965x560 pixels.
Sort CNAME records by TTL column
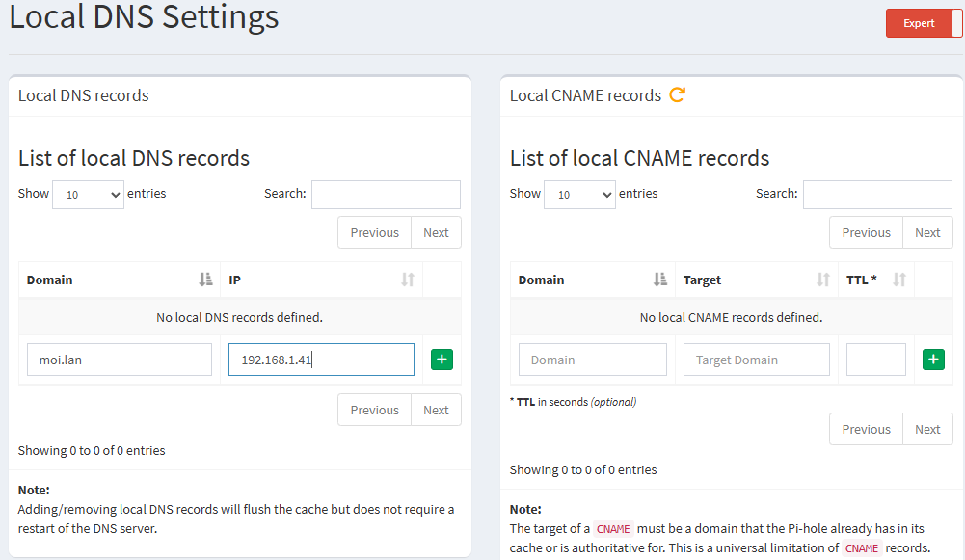[875, 280]
